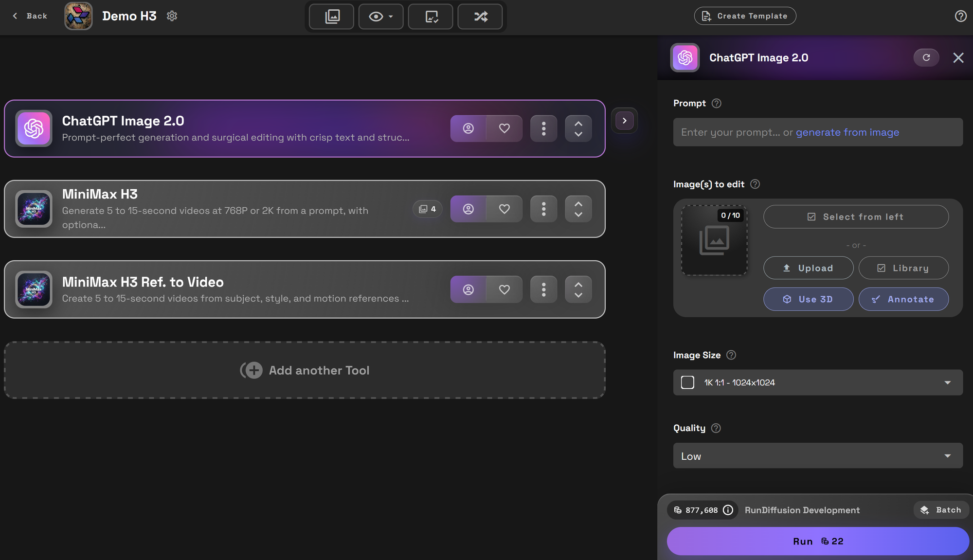Favorite the ChatGPT Image 2.0 tool
The width and height of the screenshot is (973, 560).
(505, 128)
